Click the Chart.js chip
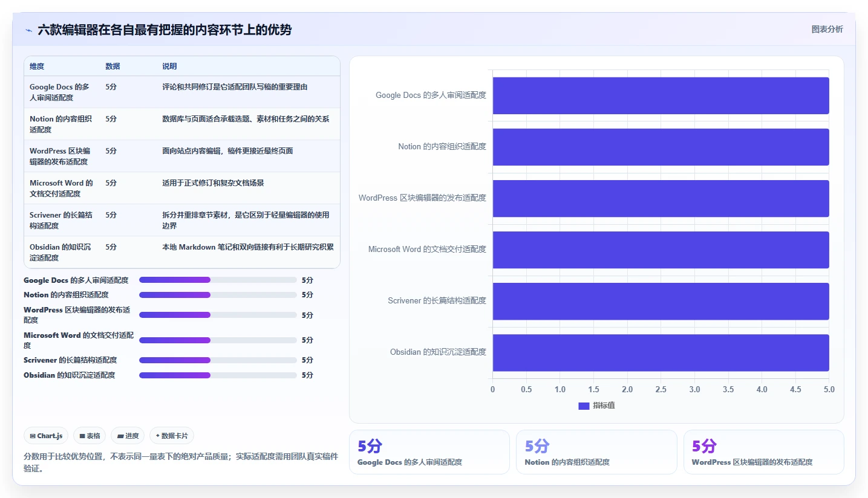 coord(46,436)
